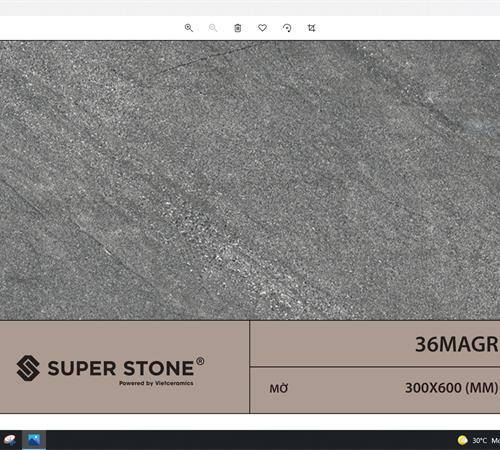
Task: Click the SUPER STONE brand text
Action: (121, 368)
